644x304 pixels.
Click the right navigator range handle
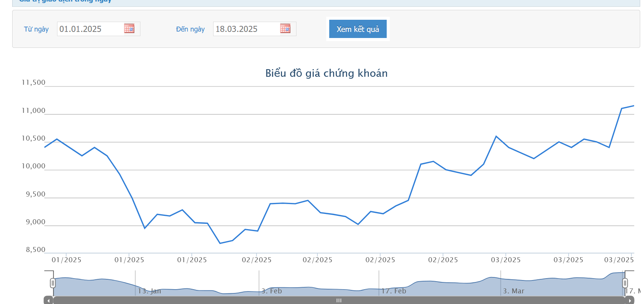point(625,283)
